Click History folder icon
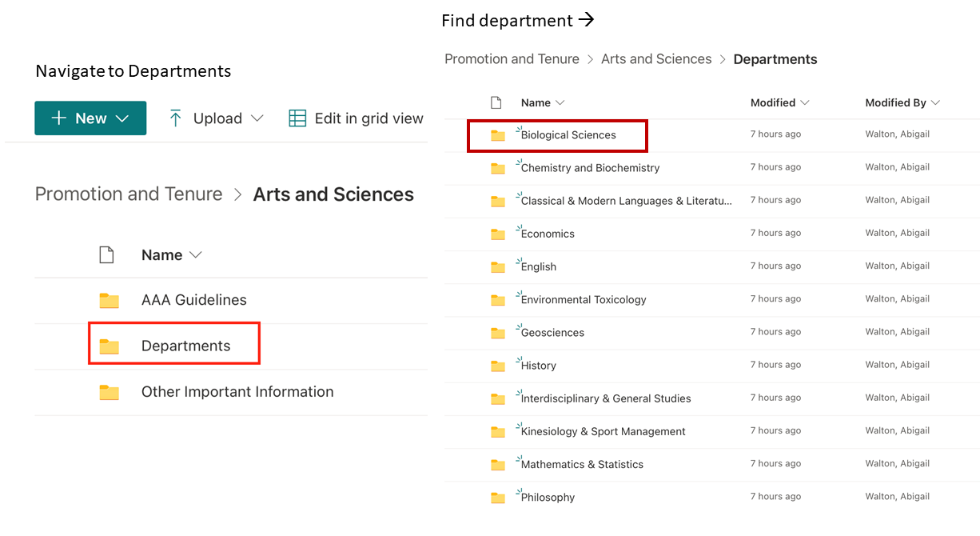Viewport: 980px width, 536px height. coord(498,366)
